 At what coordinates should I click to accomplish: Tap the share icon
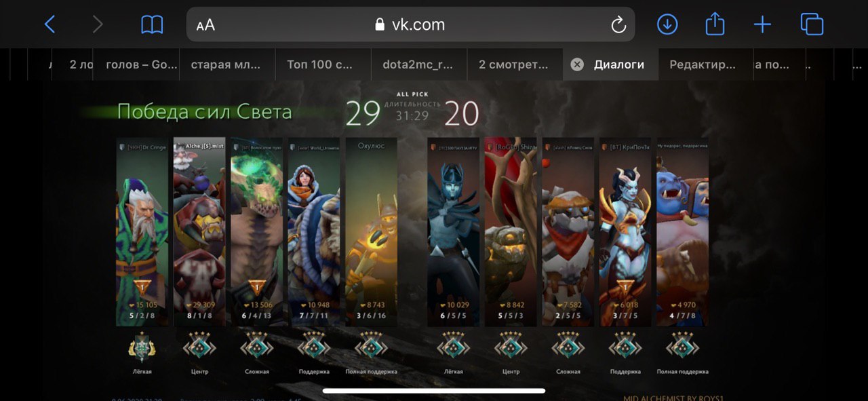point(715,24)
